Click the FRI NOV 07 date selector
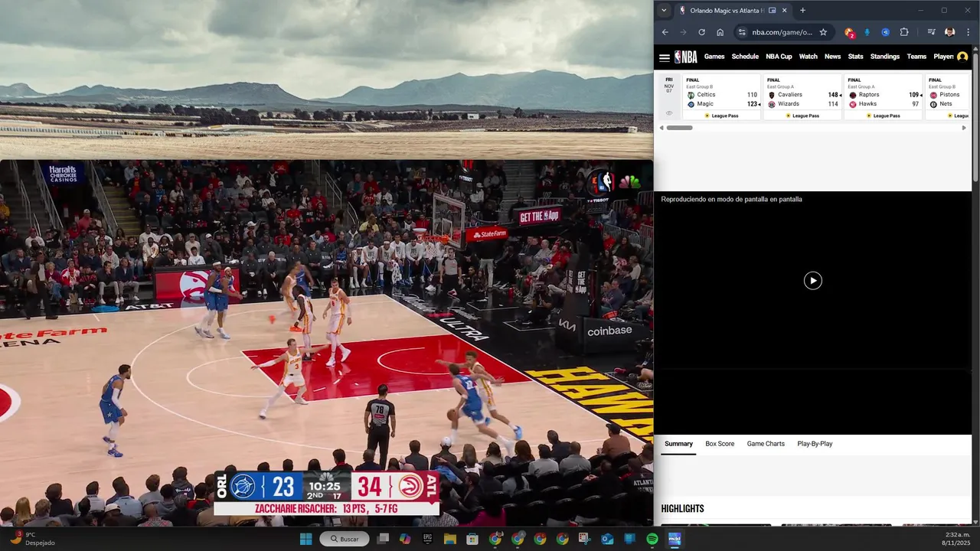Screen dimensions: 980x551 (669, 85)
